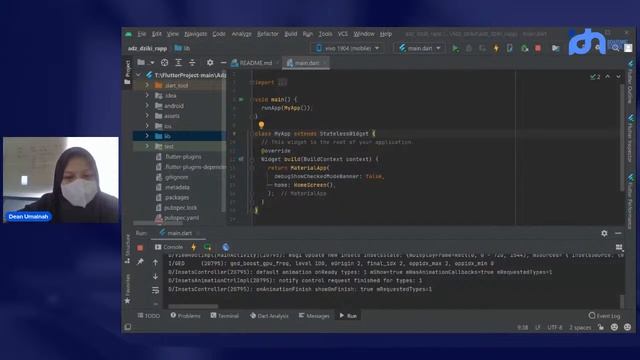The image size is (640, 360).
Task: Hide the Project panel with minus icon
Action: (x=223, y=62)
